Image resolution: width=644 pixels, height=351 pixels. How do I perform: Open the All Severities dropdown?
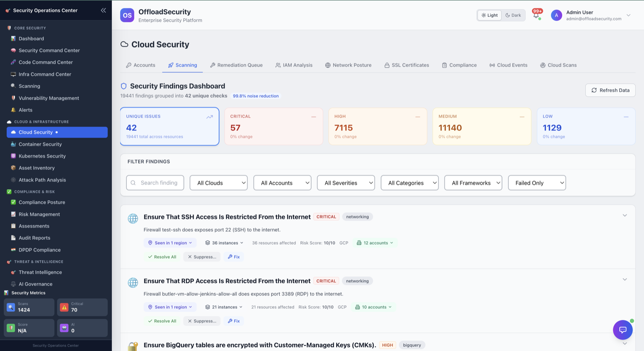[x=346, y=183]
